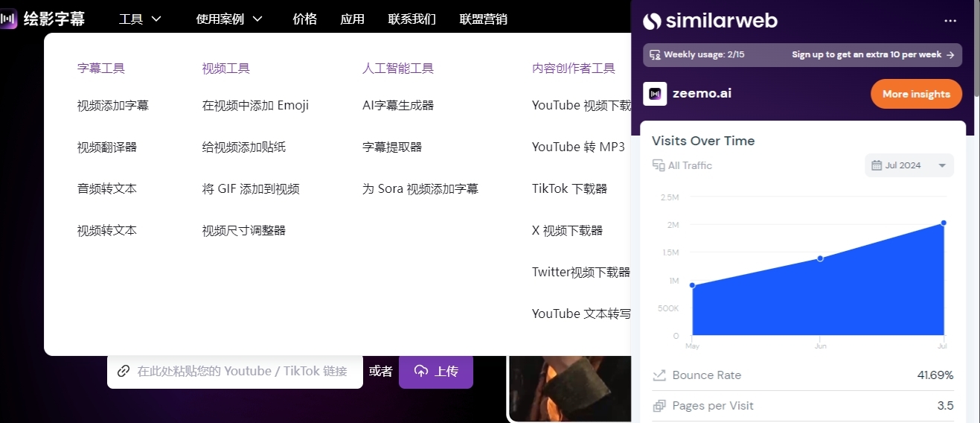
Task: Click the Jul data point on chart
Action: [x=944, y=223]
